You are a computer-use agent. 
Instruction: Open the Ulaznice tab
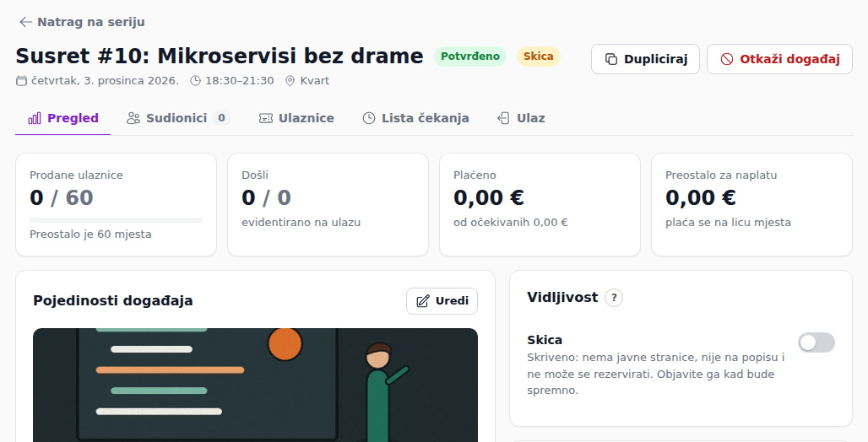point(296,118)
